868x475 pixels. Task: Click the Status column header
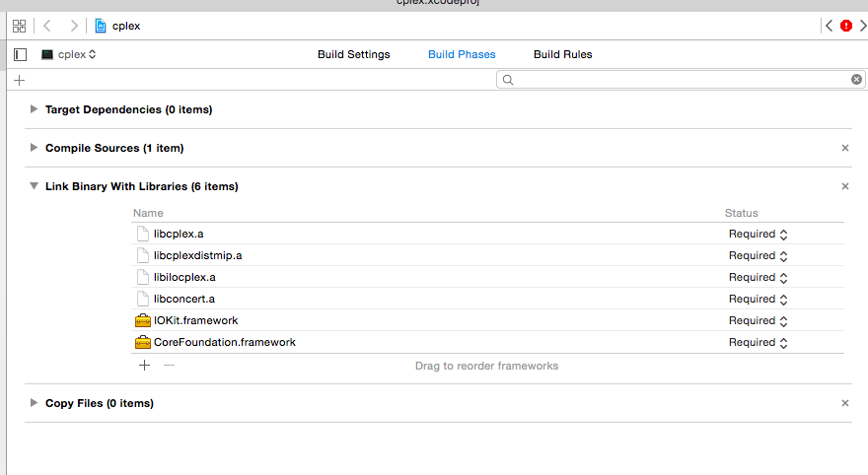(x=741, y=213)
